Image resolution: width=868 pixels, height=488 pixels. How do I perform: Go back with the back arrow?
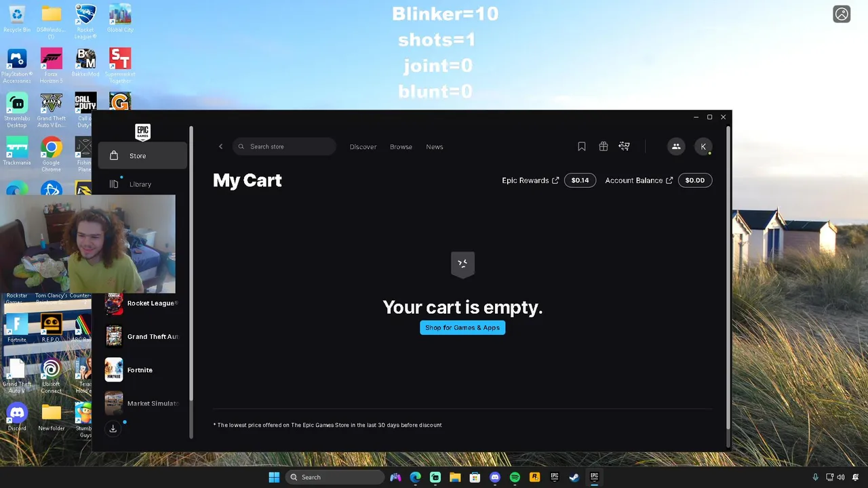(220, 146)
